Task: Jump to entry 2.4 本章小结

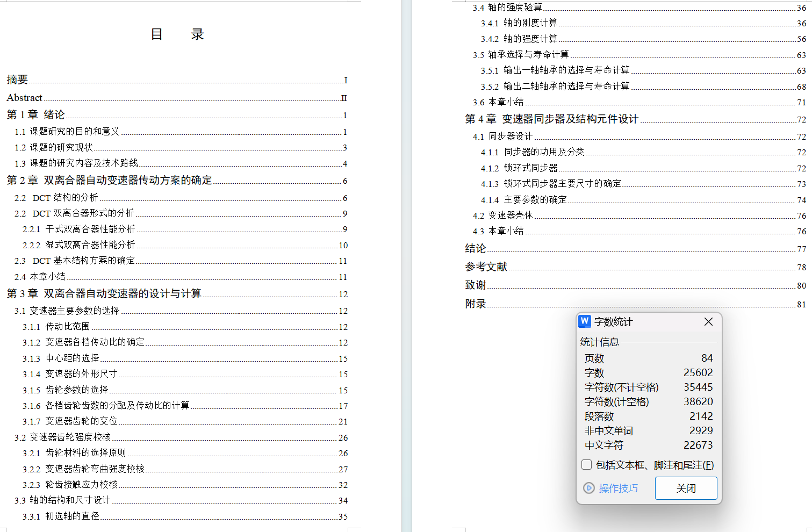Action: (x=181, y=276)
